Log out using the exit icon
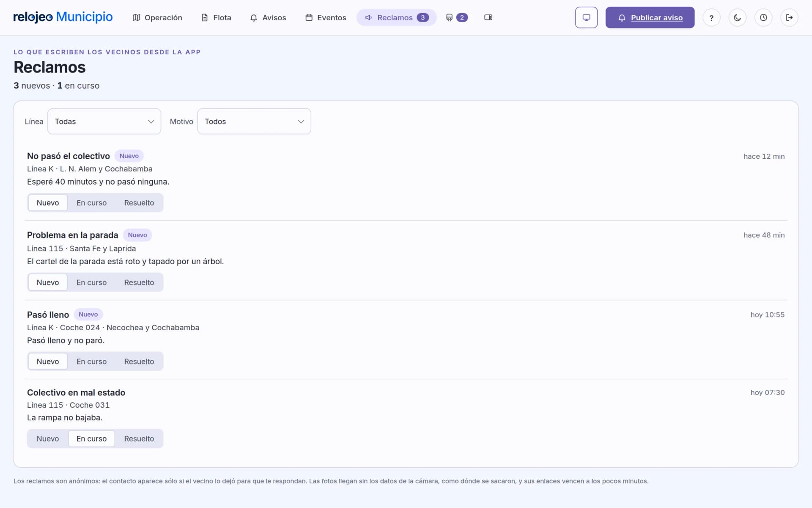This screenshot has height=508, width=812. (x=789, y=18)
